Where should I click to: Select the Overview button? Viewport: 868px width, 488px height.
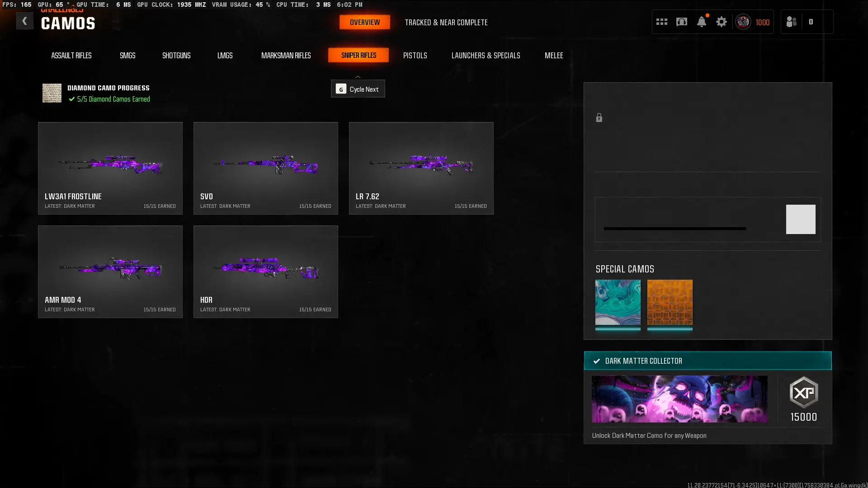click(x=364, y=22)
